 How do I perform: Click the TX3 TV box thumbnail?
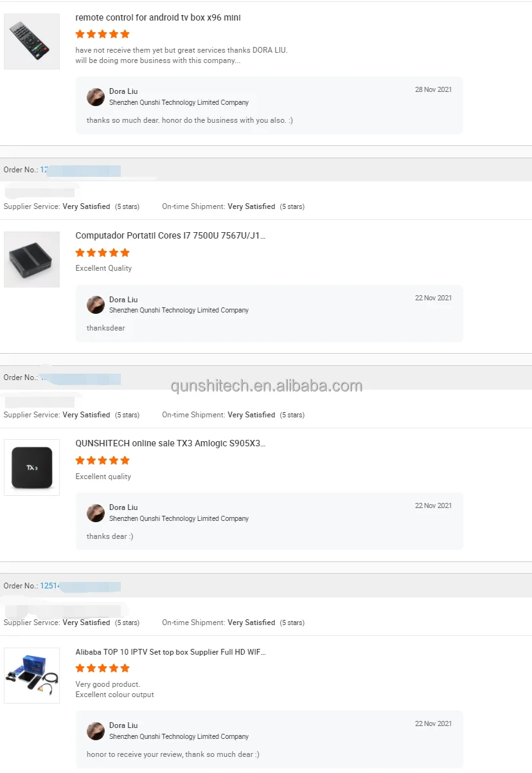31,468
